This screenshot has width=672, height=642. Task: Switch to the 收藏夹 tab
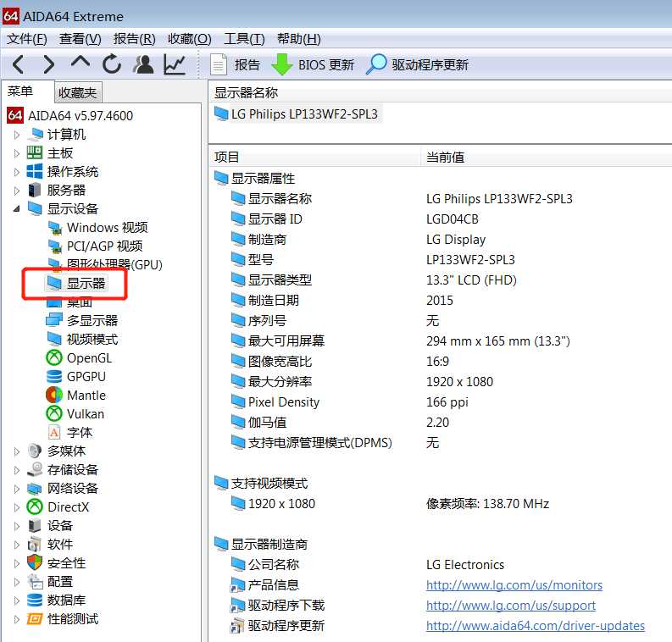click(78, 92)
